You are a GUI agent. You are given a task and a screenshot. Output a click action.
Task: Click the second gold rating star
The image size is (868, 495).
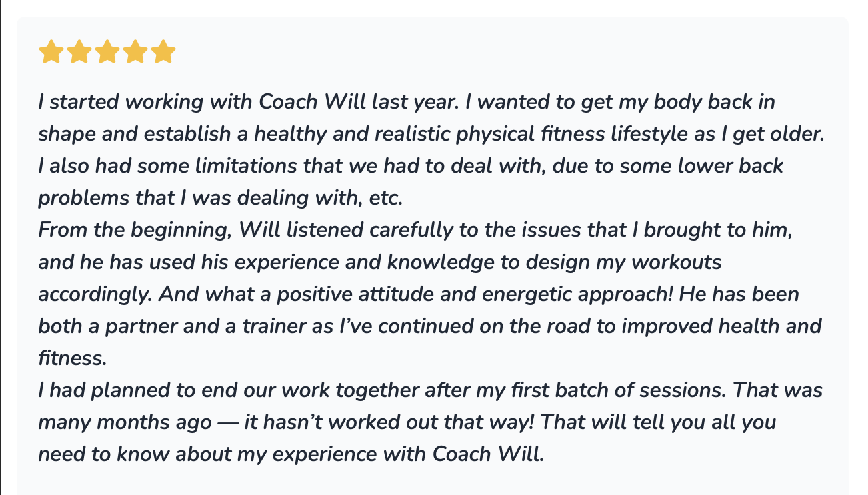pos(79,52)
